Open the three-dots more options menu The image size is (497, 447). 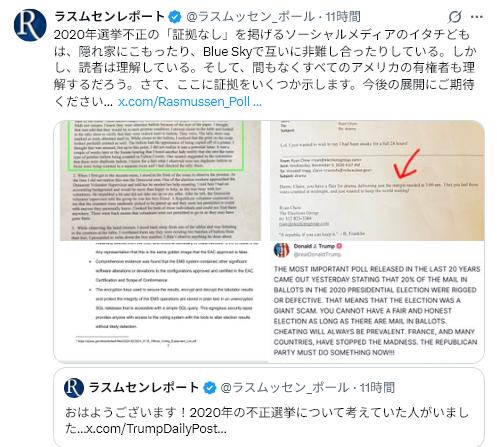coord(477,17)
